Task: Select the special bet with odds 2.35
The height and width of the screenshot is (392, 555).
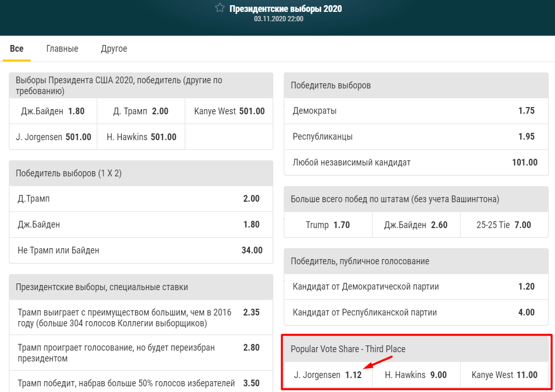Action: click(x=141, y=318)
